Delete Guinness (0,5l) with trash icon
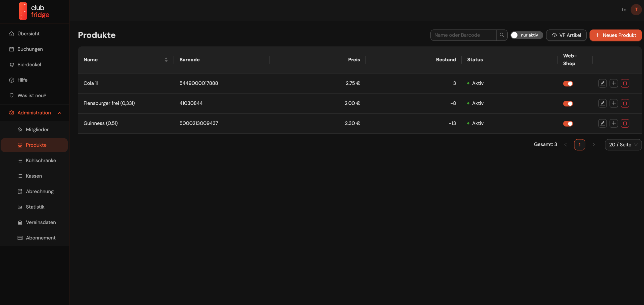Viewport: 644px width, 305px height. (x=625, y=123)
